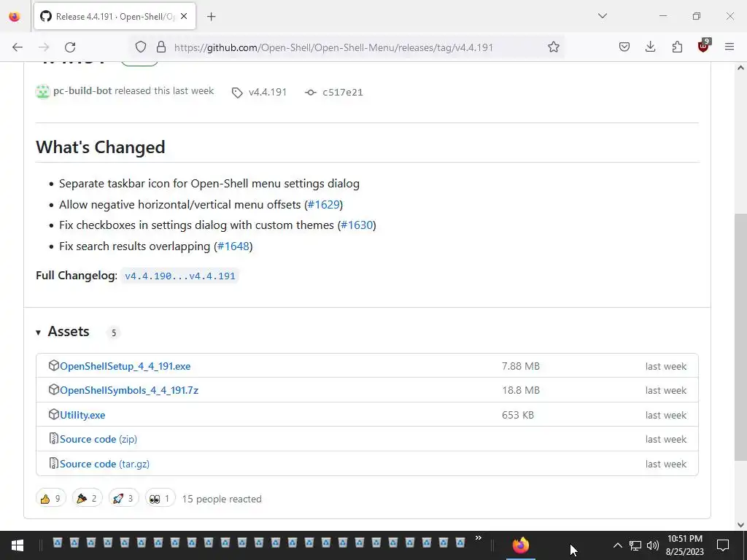
Task: Open issue #1648 link
Action: pos(233,246)
